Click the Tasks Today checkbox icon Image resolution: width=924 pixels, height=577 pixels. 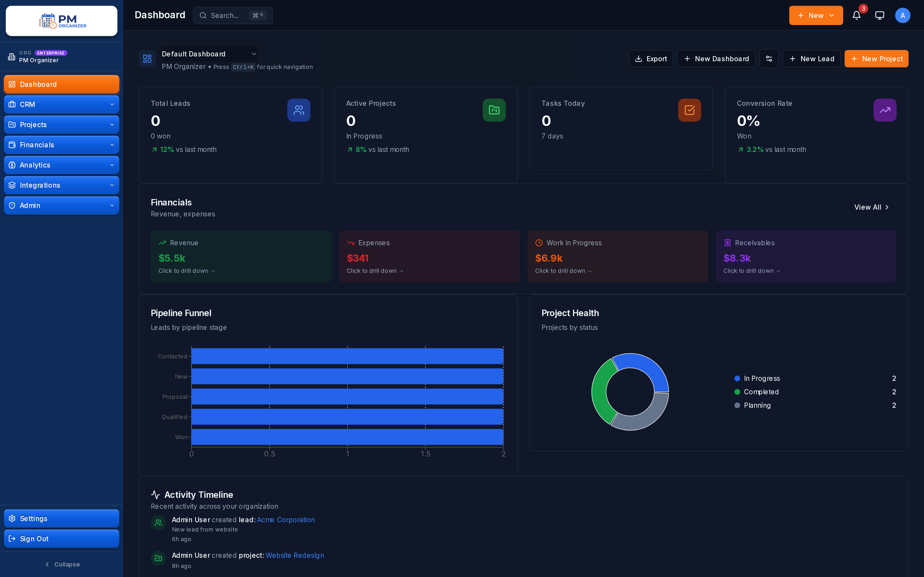pyautogui.click(x=689, y=110)
